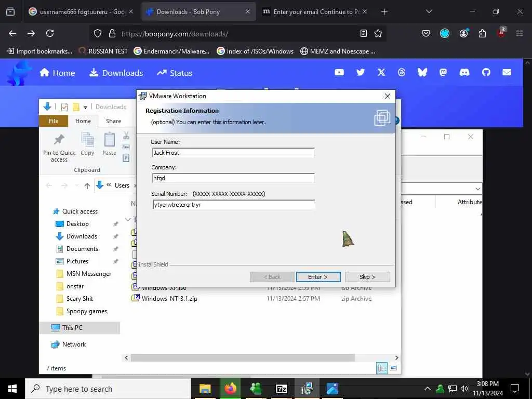Open Bob Pony YouTube icon
The image size is (532, 399).
click(339, 72)
